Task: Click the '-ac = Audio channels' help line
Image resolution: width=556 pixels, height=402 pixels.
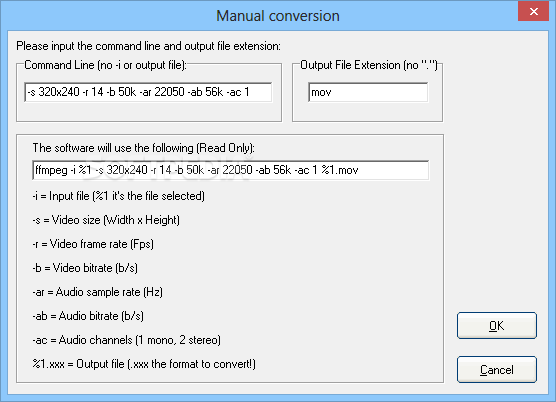Action: pos(127,340)
